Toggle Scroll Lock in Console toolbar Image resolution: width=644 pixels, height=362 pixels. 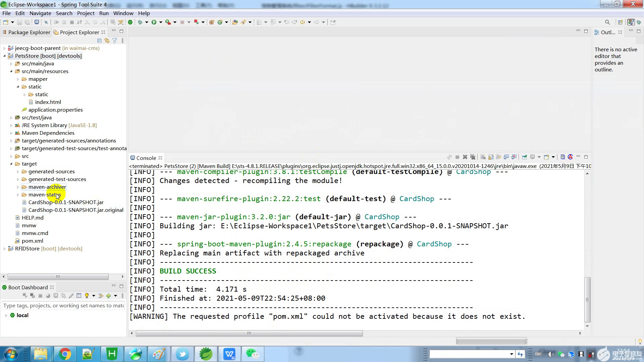pyautogui.click(x=491, y=157)
